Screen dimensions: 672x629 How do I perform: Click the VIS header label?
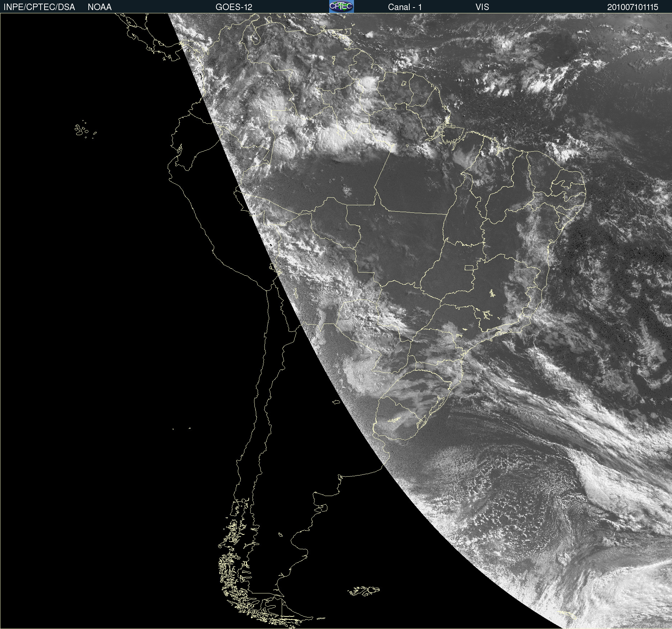click(x=482, y=7)
